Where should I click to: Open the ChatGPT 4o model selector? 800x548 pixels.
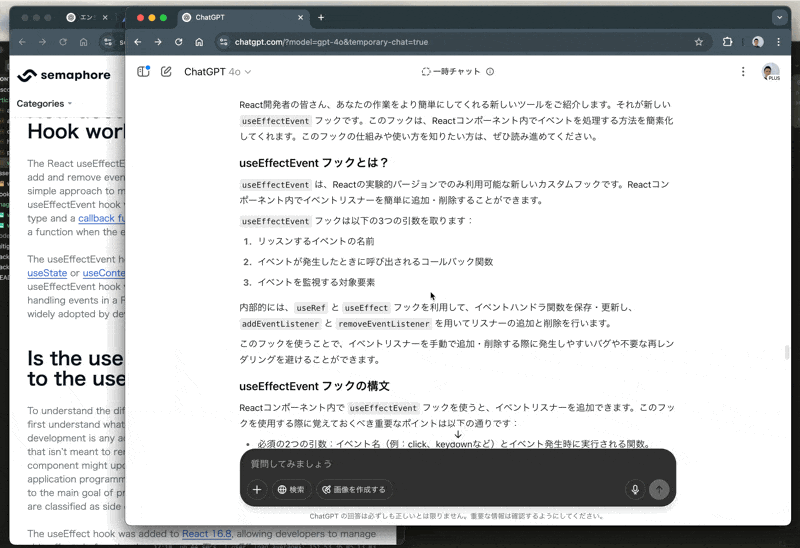(218, 72)
